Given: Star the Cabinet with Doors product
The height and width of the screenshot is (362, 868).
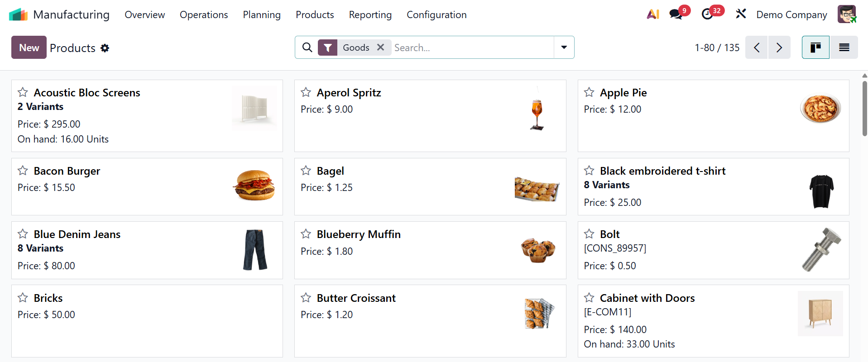Looking at the screenshot, I should point(589,298).
